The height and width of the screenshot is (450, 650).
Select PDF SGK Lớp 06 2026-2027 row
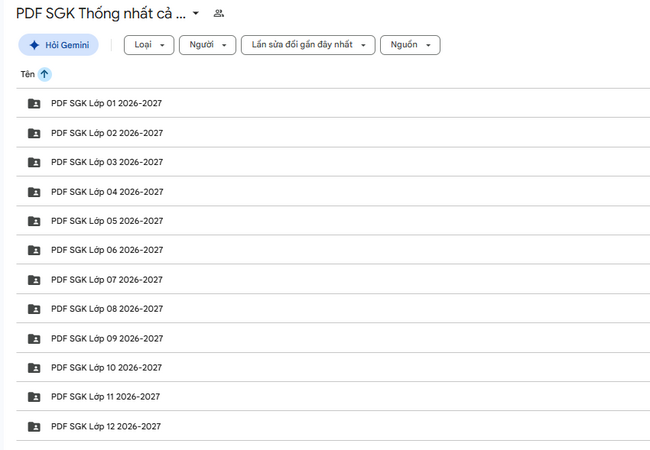333,250
